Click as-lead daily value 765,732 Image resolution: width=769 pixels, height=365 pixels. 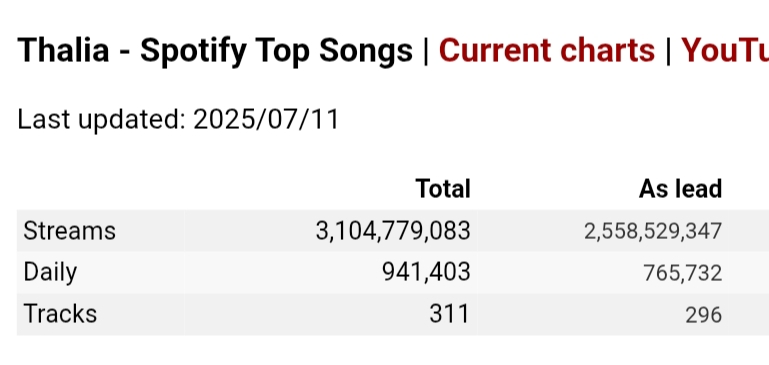683,273
